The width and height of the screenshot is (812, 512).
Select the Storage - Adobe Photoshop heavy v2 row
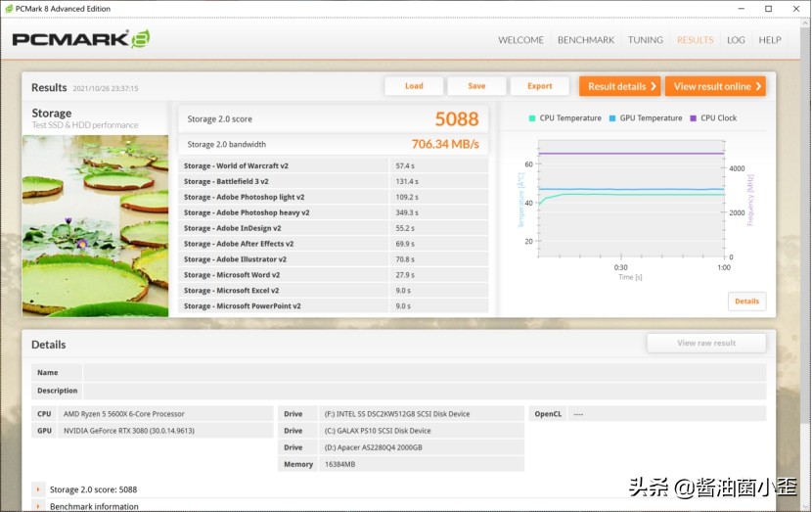click(x=334, y=212)
